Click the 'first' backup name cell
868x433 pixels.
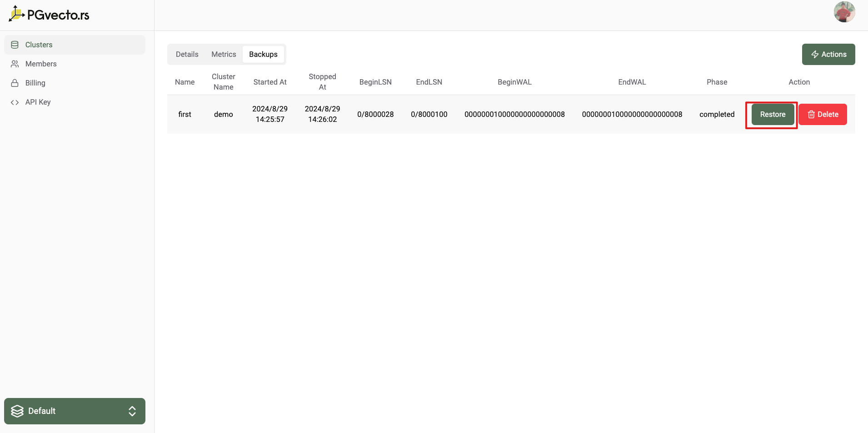[185, 114]
